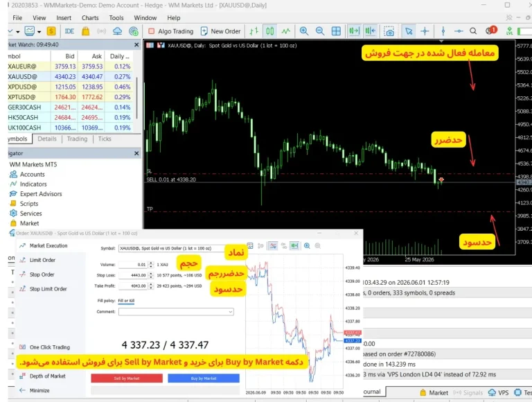Switch chart to candlestick mode
The image size is (532, 402).
tap(269, 31)
